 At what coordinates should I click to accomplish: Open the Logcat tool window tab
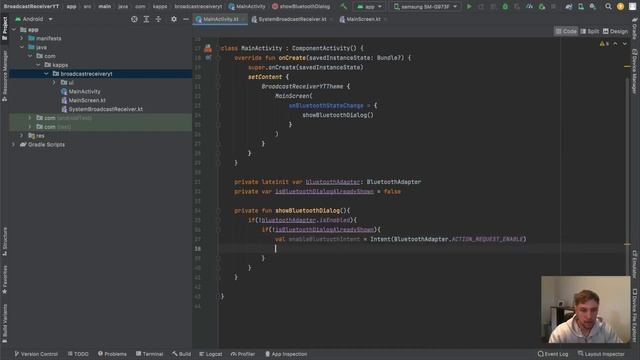pos(211,354)
